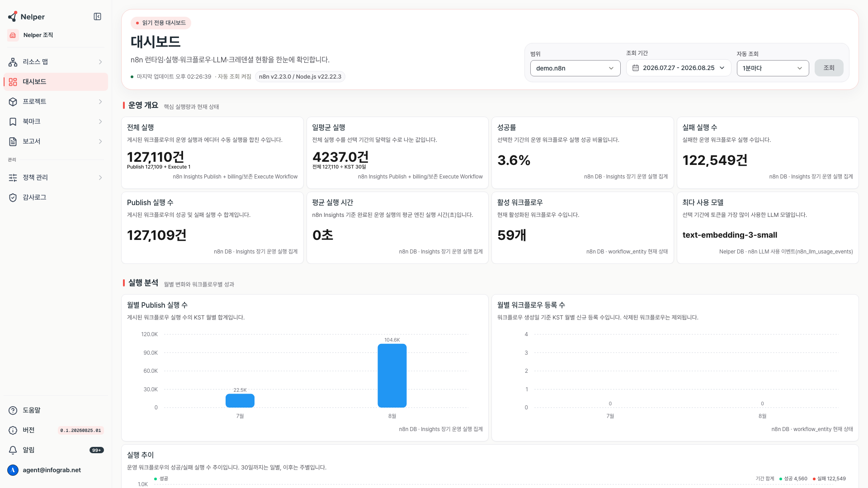The height and width of the screenshot is (488, 868).
Task: Click the Publish 127,109 + Execute 1 breakdown text
Action: pos(159,167)
